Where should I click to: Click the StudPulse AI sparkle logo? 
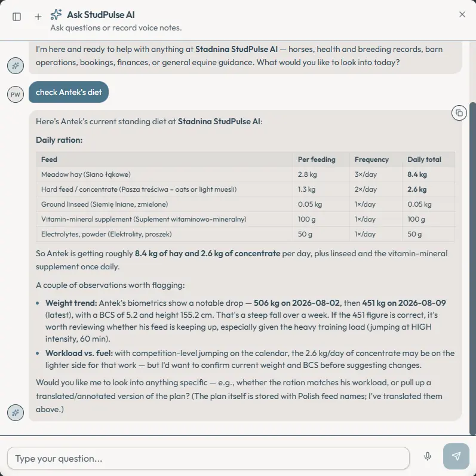[x=56, y=14]
